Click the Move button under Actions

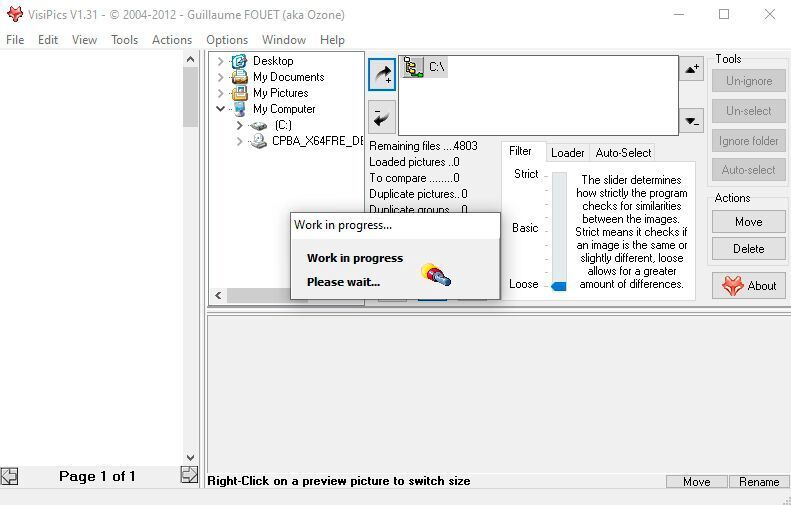click(749, 222)
